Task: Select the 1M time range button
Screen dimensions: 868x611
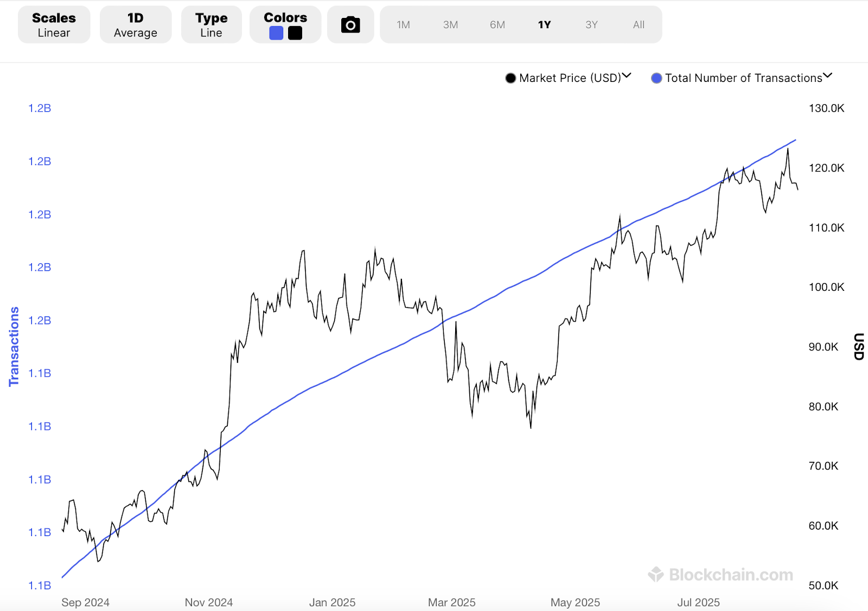Action: 403,24
